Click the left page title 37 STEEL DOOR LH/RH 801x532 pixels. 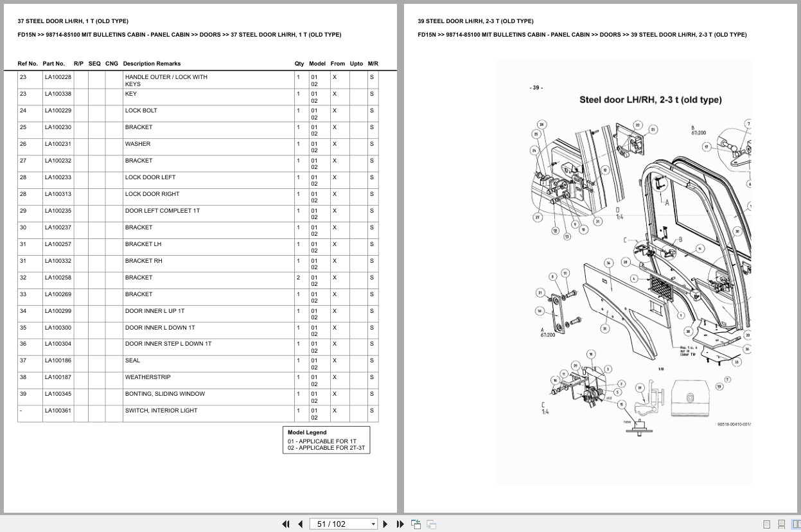pyautogui.click(x=73, y=21)
